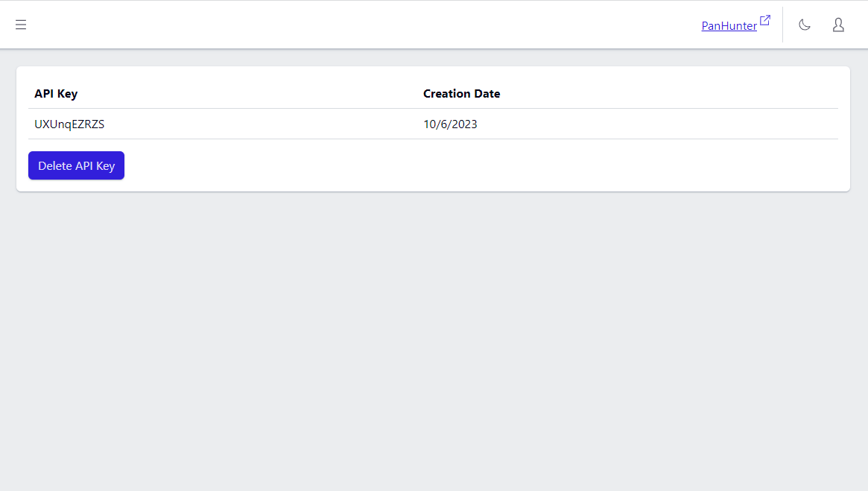Image resolution: width=868 pixels, height=491 pixels.
Task: Click the Creation Date column header
Action: [x=461, y=94]
